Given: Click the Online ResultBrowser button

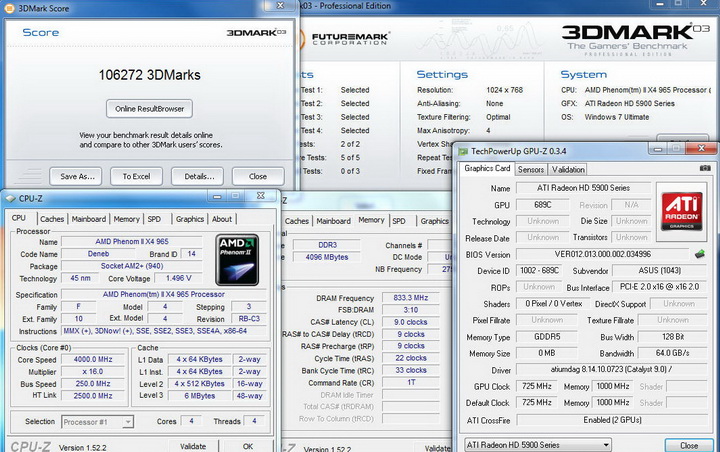Looking at the screenshot, I should [x=149, y=108].
